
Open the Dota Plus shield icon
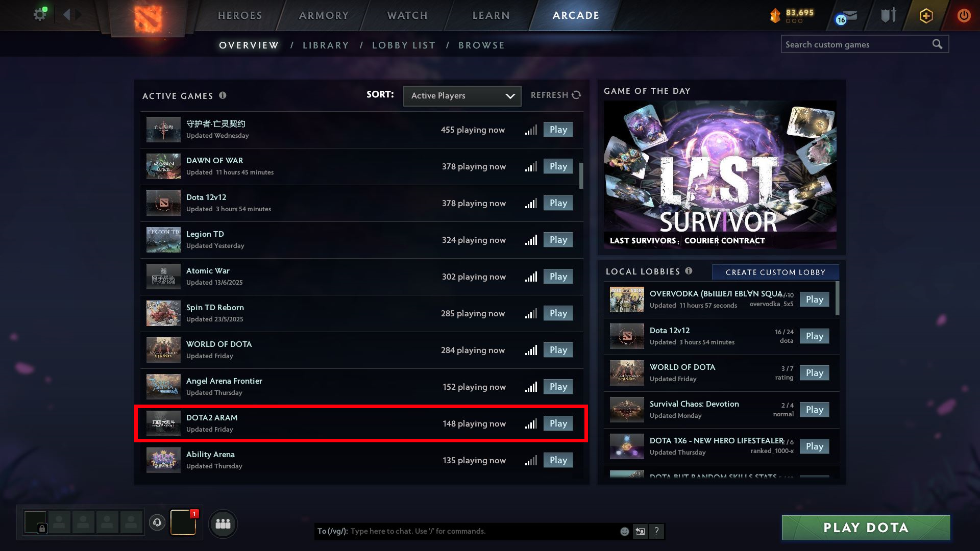click(x=926, y=16)
